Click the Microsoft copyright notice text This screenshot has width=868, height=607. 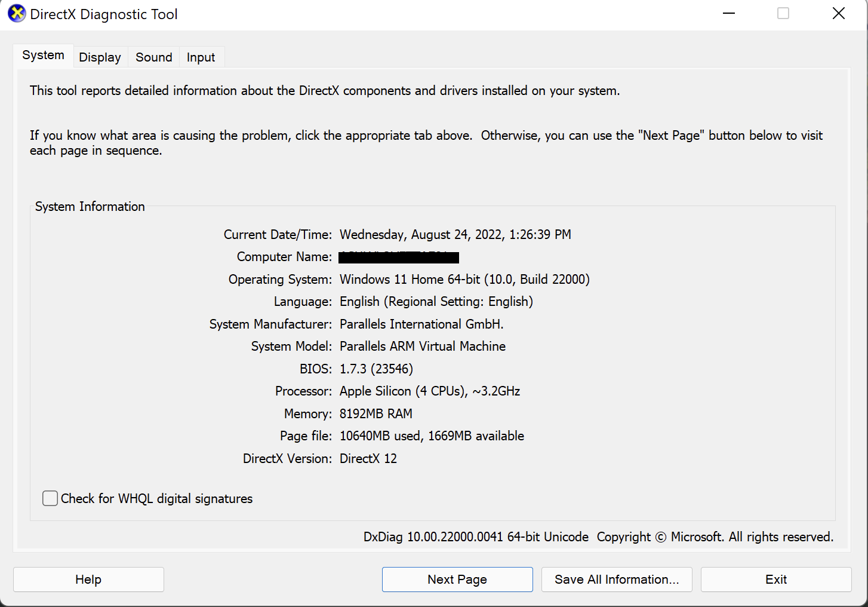[x=715, y=537]
